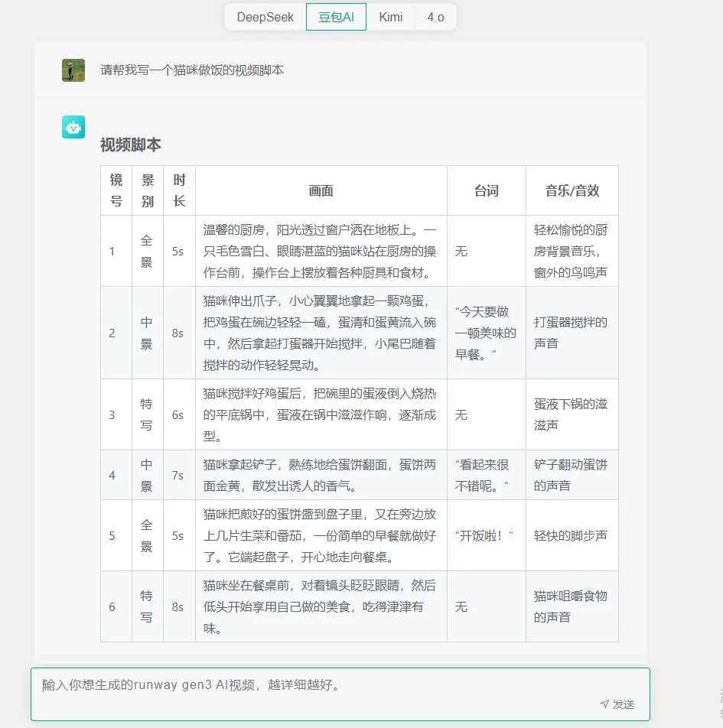
Task: Click the 画面 column header
Action: click(321, 190)
